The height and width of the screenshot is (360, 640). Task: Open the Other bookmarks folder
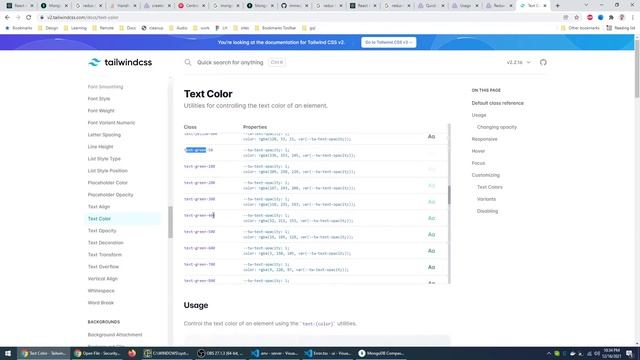pos(580,28)
